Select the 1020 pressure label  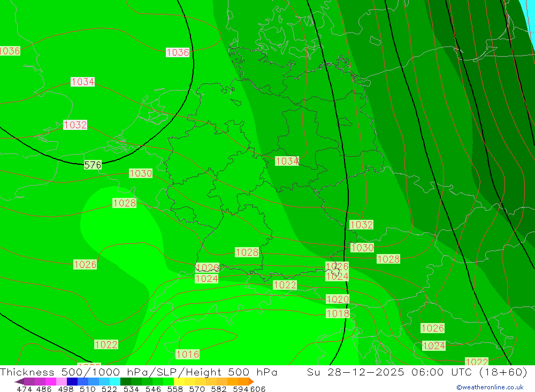click(x=338, y=299)
